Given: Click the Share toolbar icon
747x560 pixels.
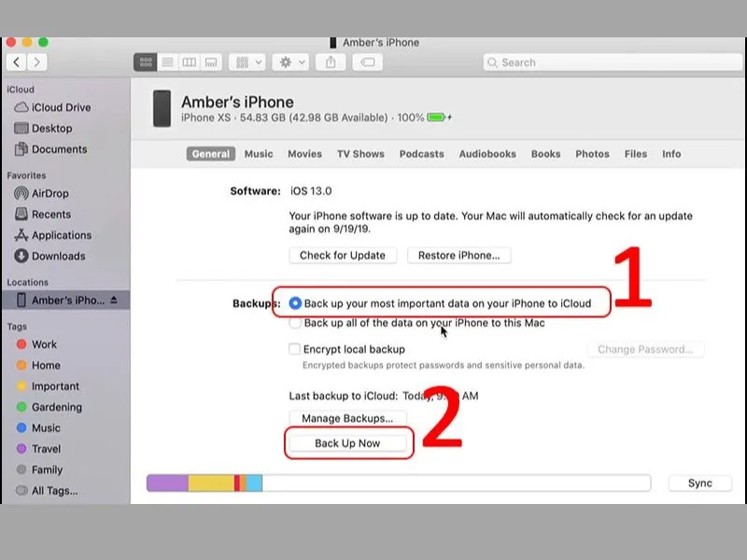Looking at the screenshot, I should pyautogui.click(x=331, y=63).
